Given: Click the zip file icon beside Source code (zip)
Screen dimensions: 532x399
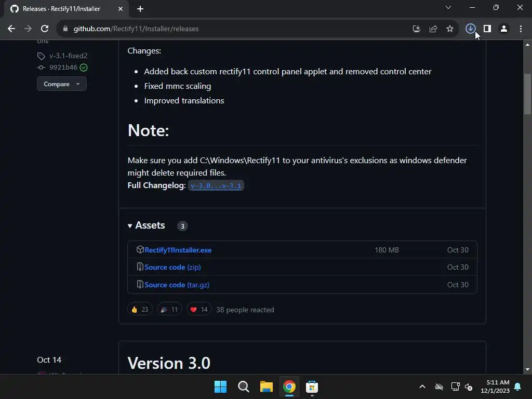Looking at the screenshot, I should click(140, 267).
